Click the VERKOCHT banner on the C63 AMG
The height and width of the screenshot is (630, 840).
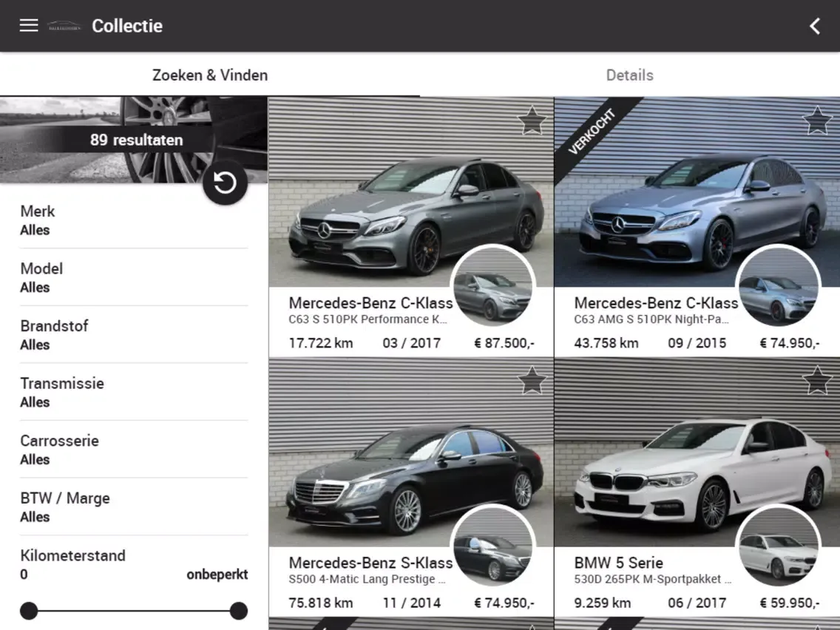tap(592, 132)
